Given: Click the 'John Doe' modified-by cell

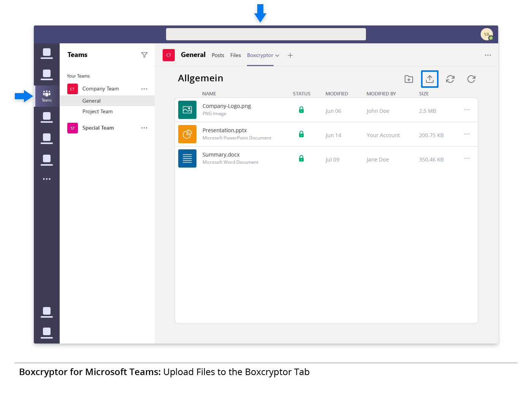Looking at the screenshot, I should [x=378, y=111].
